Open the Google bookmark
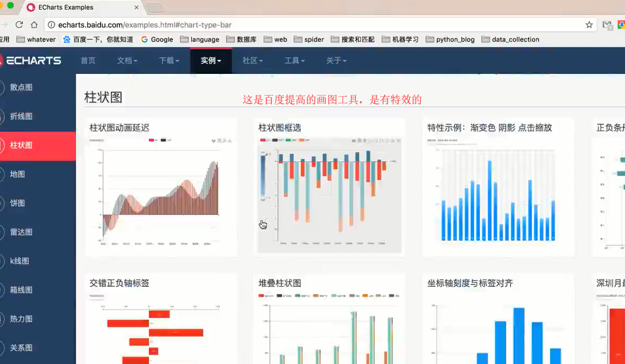Image resolution: width=625 pixels, height=364 pixels. coord(157,39)
